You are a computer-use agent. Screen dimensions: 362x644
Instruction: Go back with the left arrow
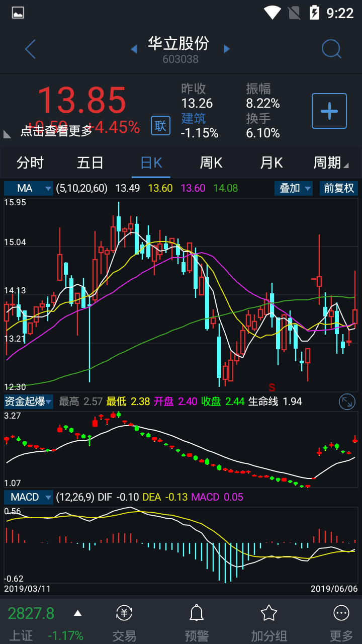coord(30,49)
